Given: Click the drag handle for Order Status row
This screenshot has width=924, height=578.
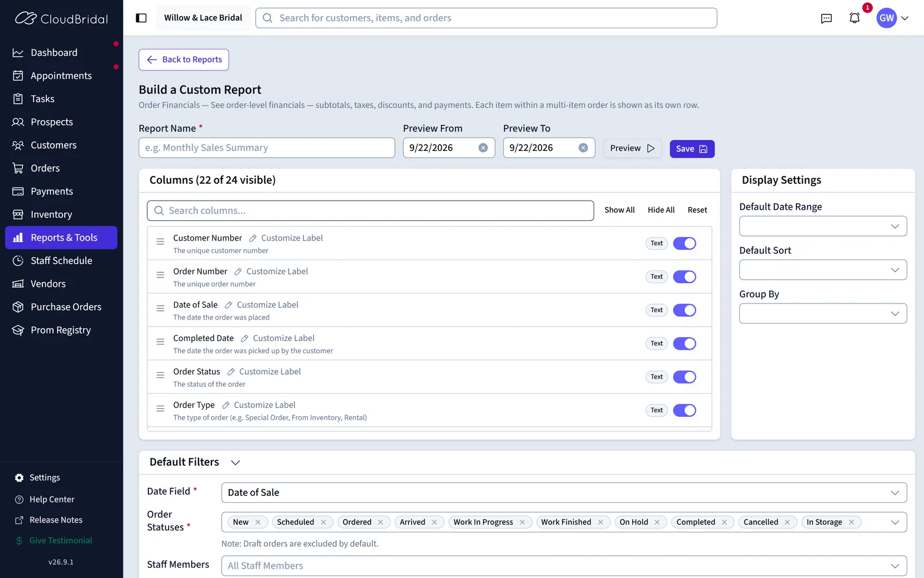Looking at the screenshot, I should (161, 375).
